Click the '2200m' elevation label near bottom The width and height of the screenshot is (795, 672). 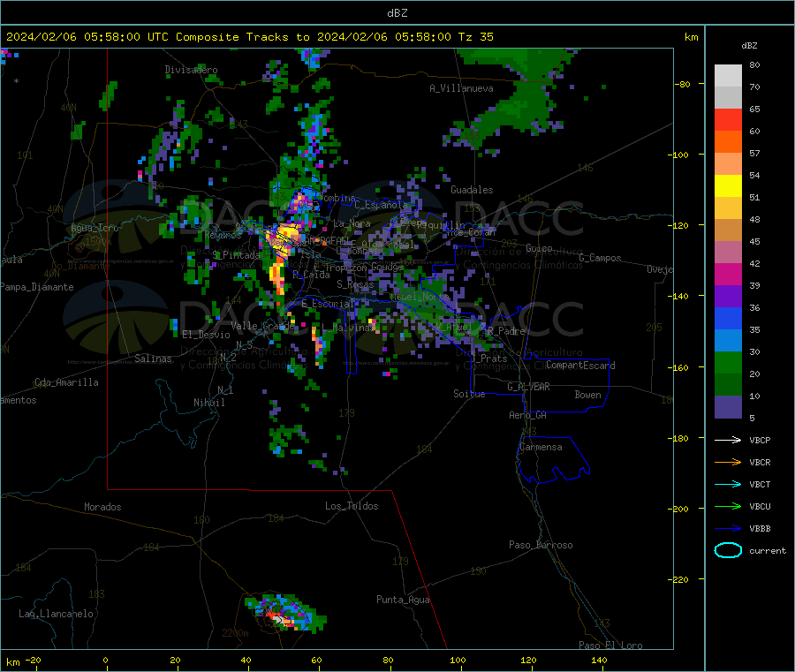point(235,633)
